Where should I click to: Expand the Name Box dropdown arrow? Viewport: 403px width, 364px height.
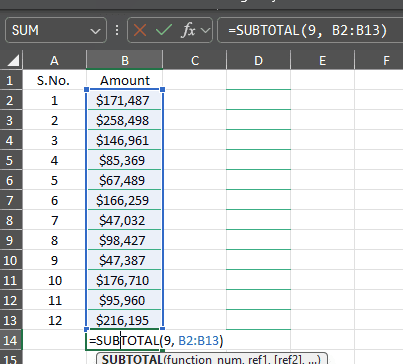[95, 31]
